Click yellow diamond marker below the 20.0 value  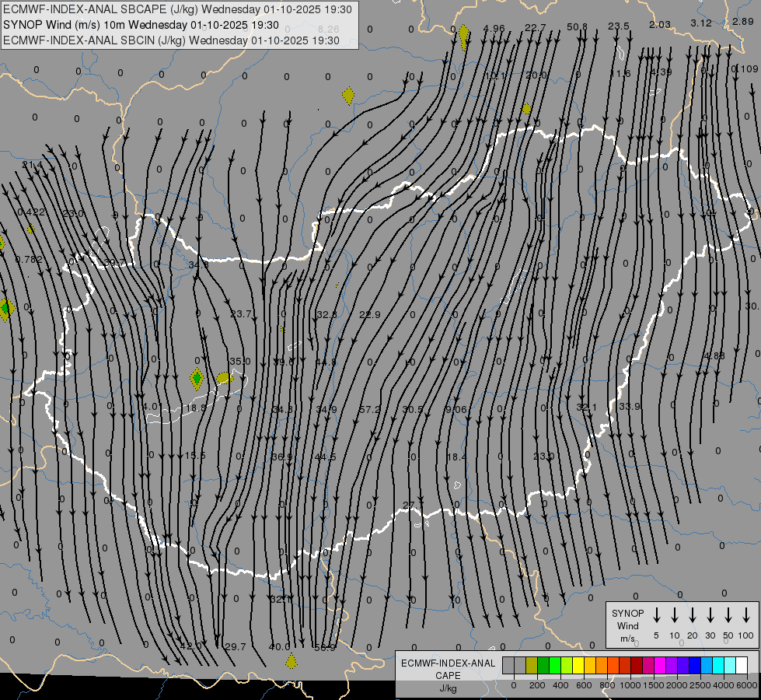click(527, 109)
